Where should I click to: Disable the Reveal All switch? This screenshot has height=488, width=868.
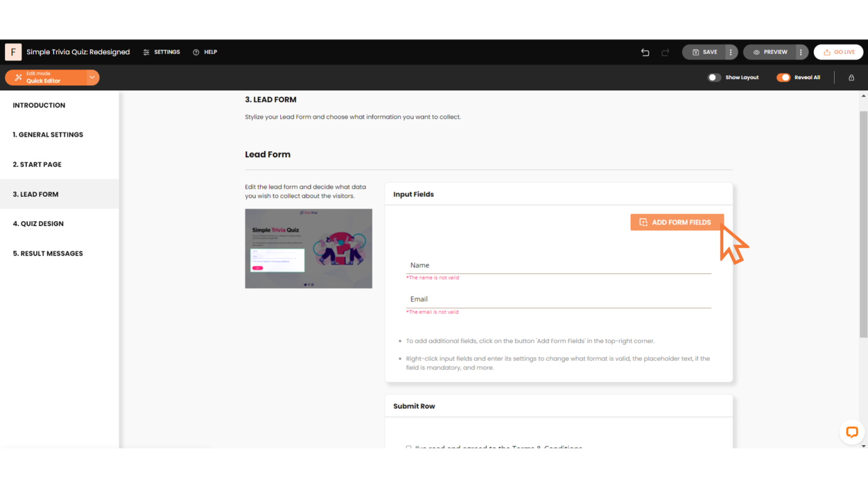783,77
